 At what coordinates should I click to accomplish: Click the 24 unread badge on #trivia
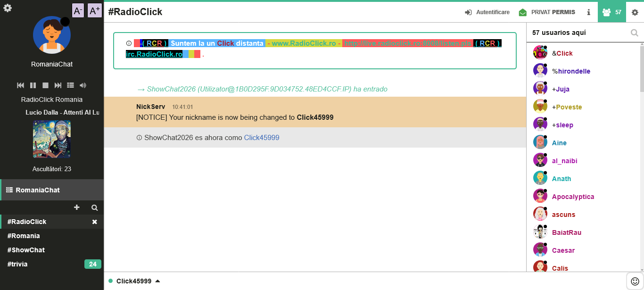click(x=93, y=264)
